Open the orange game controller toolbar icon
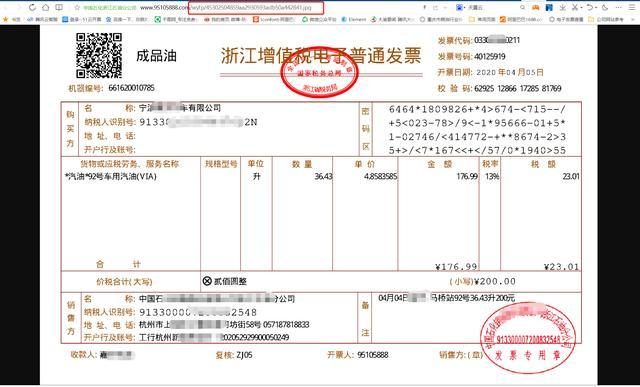Screen dimensions: 640x387 (x=536, y=7)
